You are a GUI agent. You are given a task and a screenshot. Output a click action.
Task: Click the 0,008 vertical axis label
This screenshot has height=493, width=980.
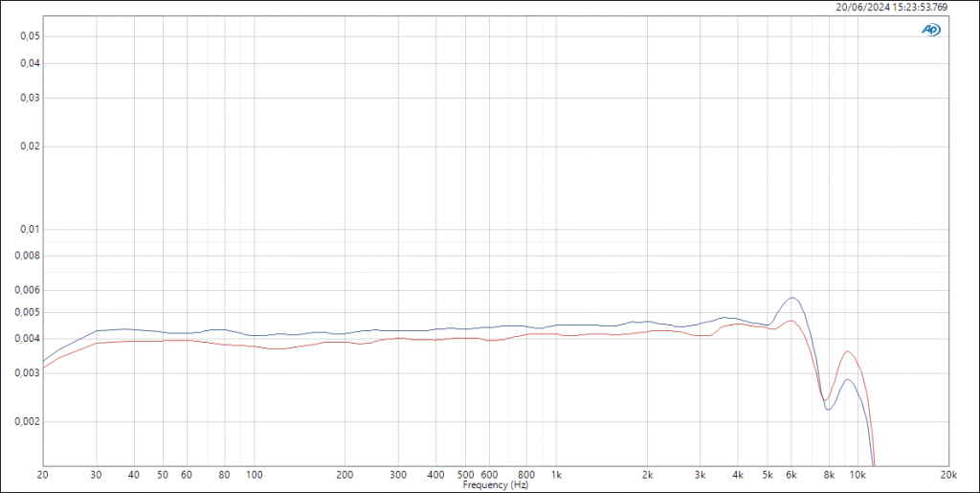point(20,256)
